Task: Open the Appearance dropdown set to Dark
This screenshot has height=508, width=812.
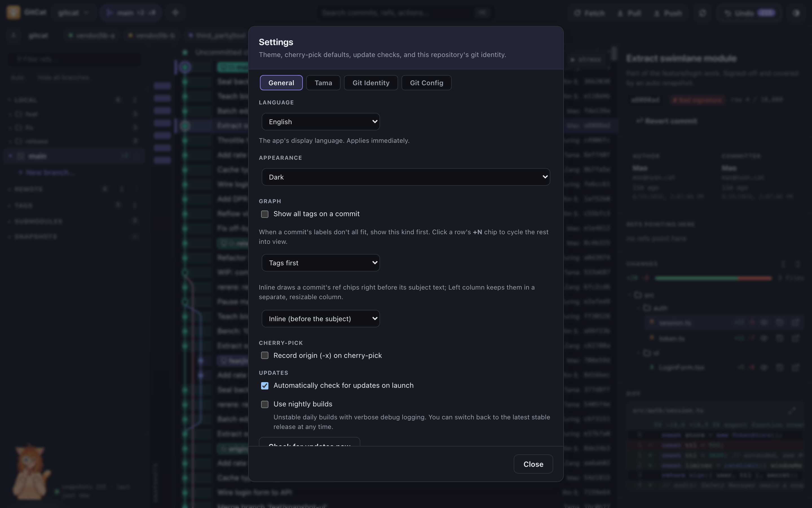Action: pyautogui.click(x=406, y=177)
